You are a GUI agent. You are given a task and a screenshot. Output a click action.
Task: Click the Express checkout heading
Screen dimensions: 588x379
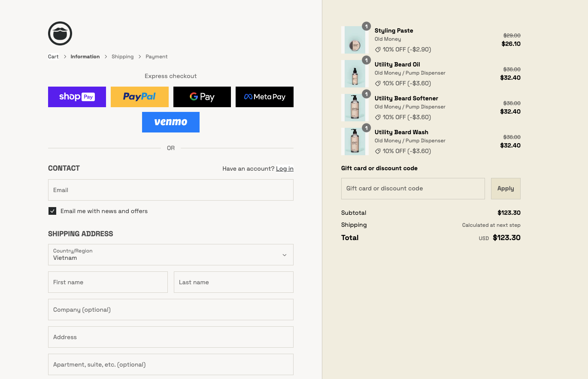tap(171, 76)
